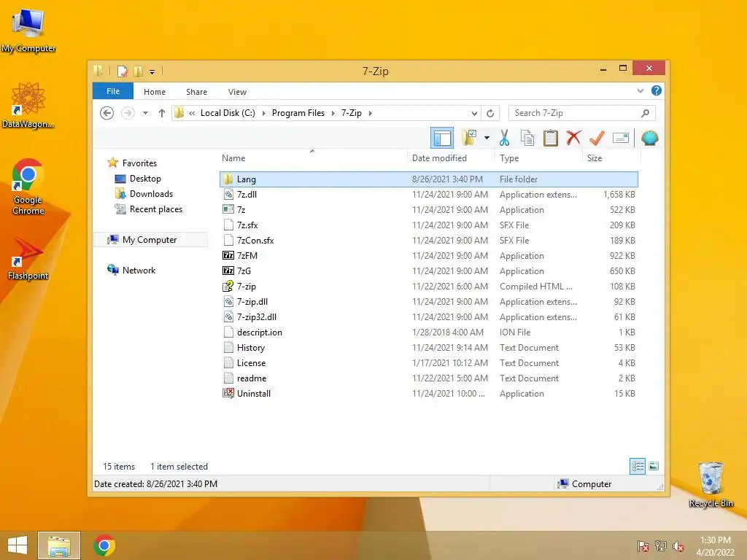
Task: Toggle the preview pane layout icon
Action: (x=441, y=138)
